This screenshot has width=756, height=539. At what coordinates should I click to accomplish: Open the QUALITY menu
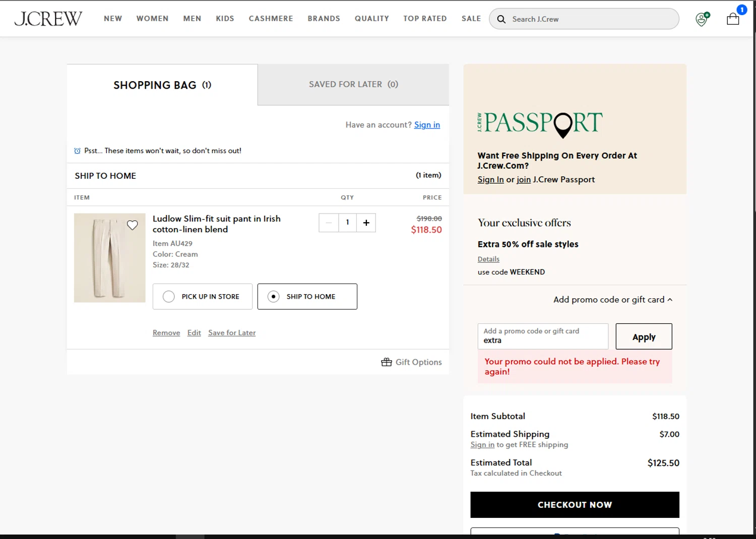click(371, 19)
